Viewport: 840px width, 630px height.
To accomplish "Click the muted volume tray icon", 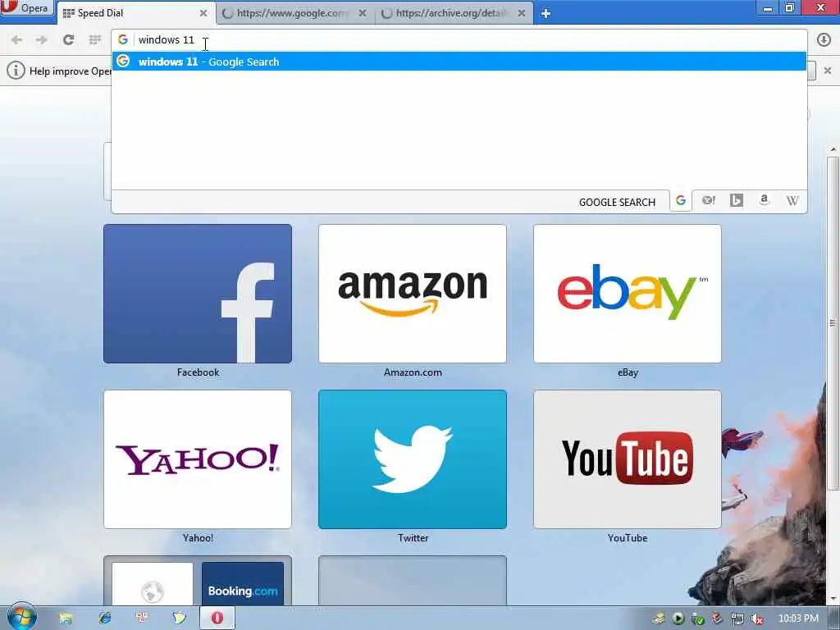I will pyautogui.click(x=757, y=619).
